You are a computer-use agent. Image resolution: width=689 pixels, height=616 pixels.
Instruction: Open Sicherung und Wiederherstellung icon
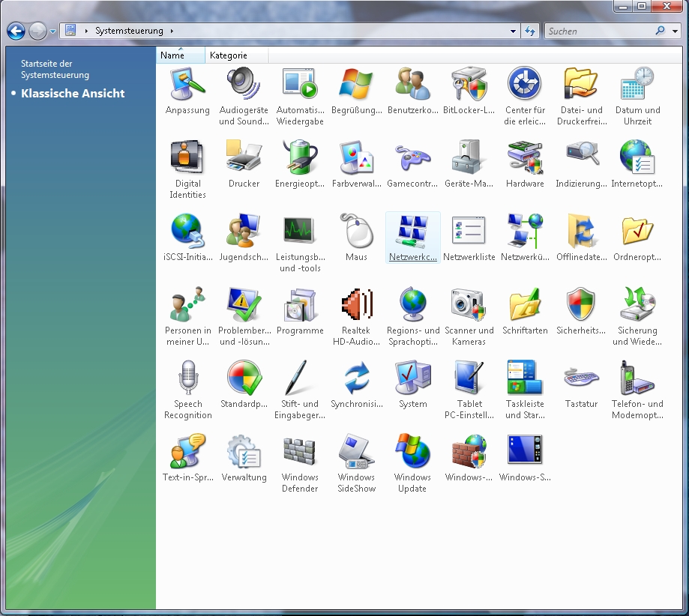637,304
